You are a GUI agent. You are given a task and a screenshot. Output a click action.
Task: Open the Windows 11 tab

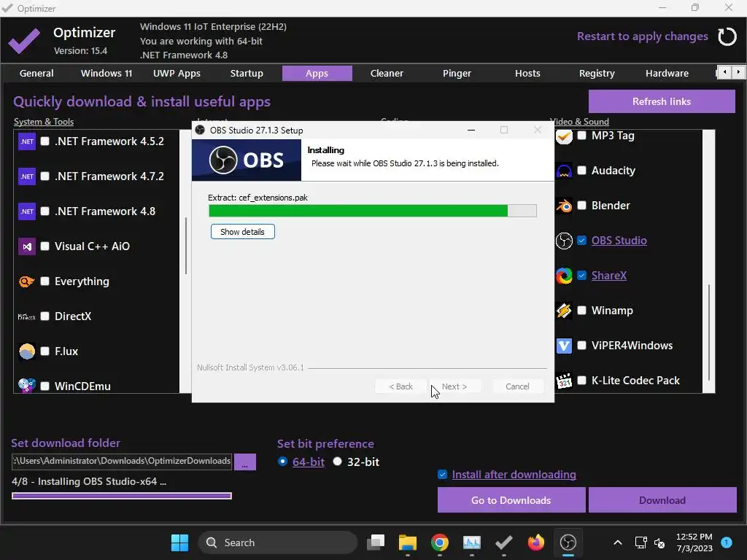point(107,74)
